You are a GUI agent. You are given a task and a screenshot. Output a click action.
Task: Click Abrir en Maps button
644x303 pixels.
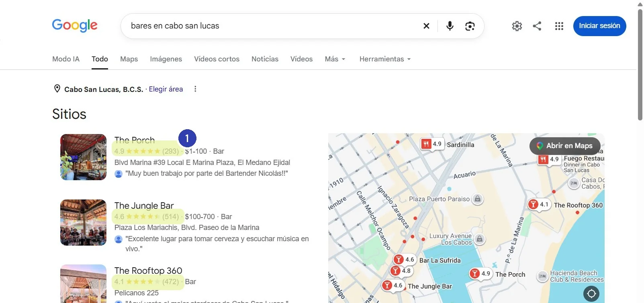pyautogui.click(x=565, y=146)
